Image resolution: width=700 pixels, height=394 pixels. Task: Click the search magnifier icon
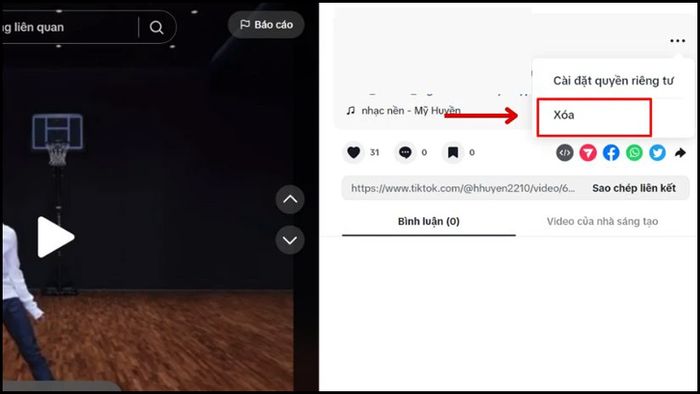click(x=156, y=28)
